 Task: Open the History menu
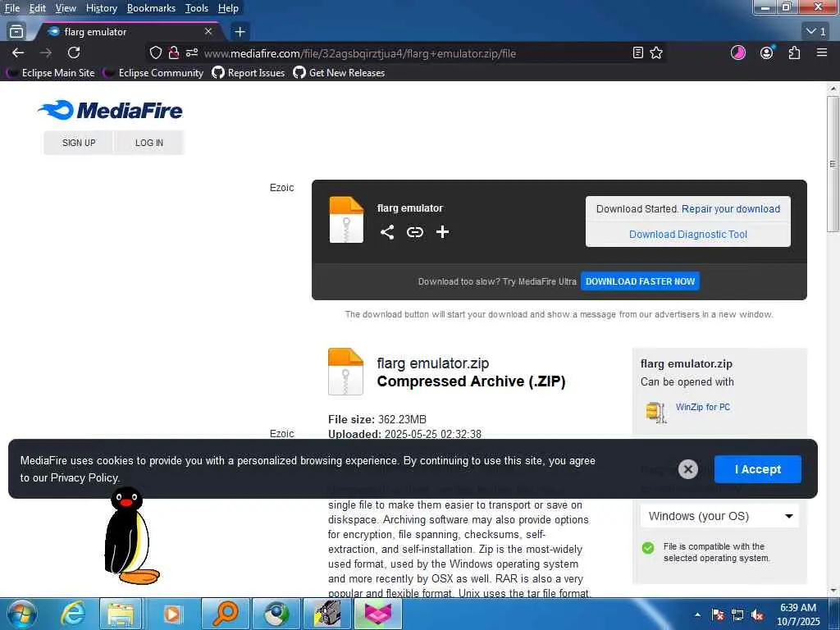pos(101,8)
